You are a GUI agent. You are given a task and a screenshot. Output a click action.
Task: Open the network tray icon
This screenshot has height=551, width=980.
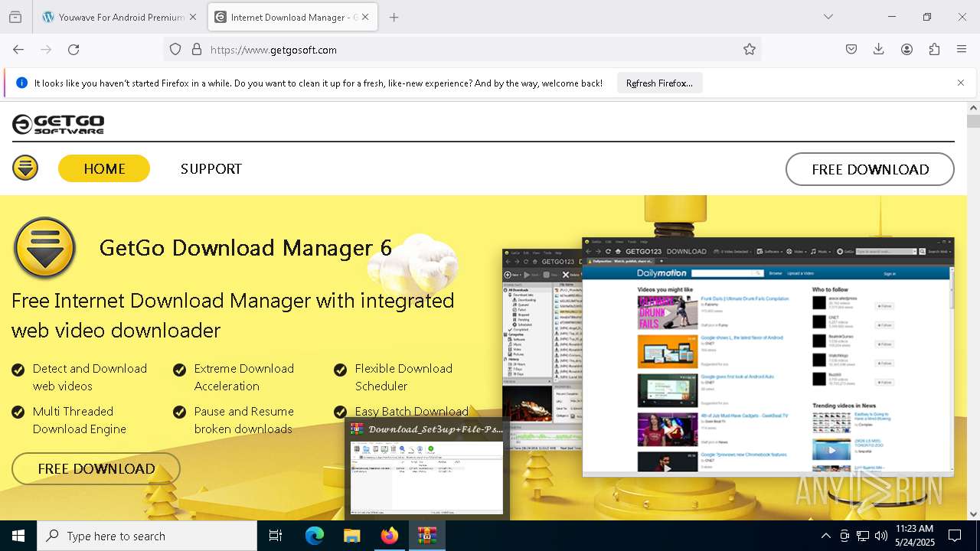pyautogui.click(x=863, y=536)
